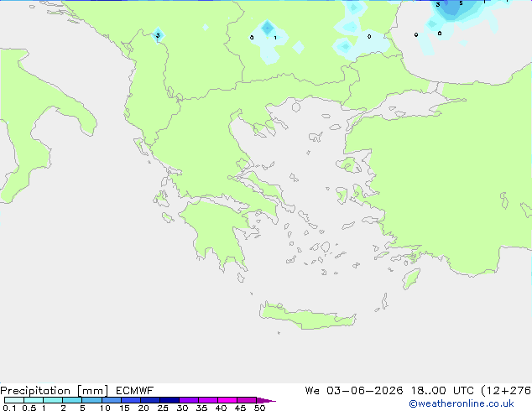Click legend scale value "50"
Image resolution: width=532 pixels, height=411 pixels.
(x=259, y=408)
